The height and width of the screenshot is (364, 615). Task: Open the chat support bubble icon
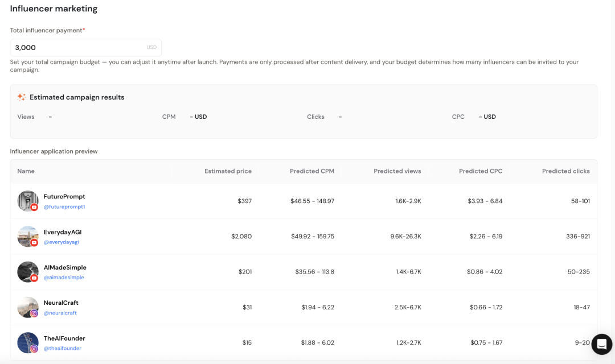[x=601, y=344]
